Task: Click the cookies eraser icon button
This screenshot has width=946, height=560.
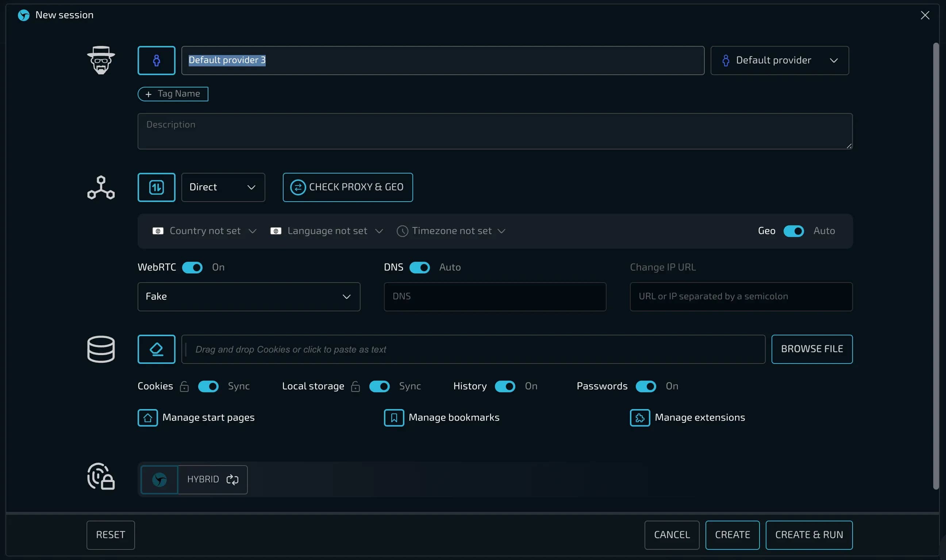Action: pyautogui.click(x=156, y=349)
